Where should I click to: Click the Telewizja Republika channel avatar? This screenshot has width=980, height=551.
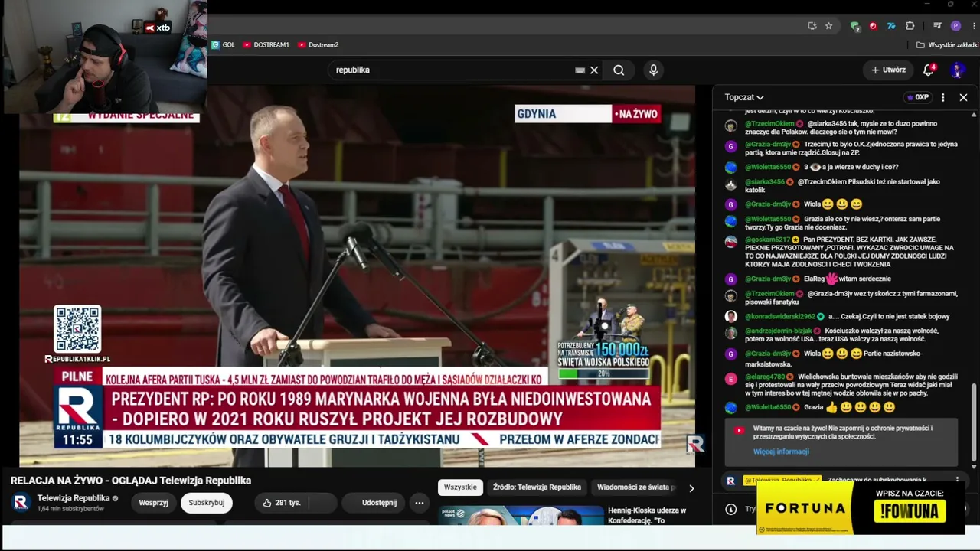coord(21,503)
